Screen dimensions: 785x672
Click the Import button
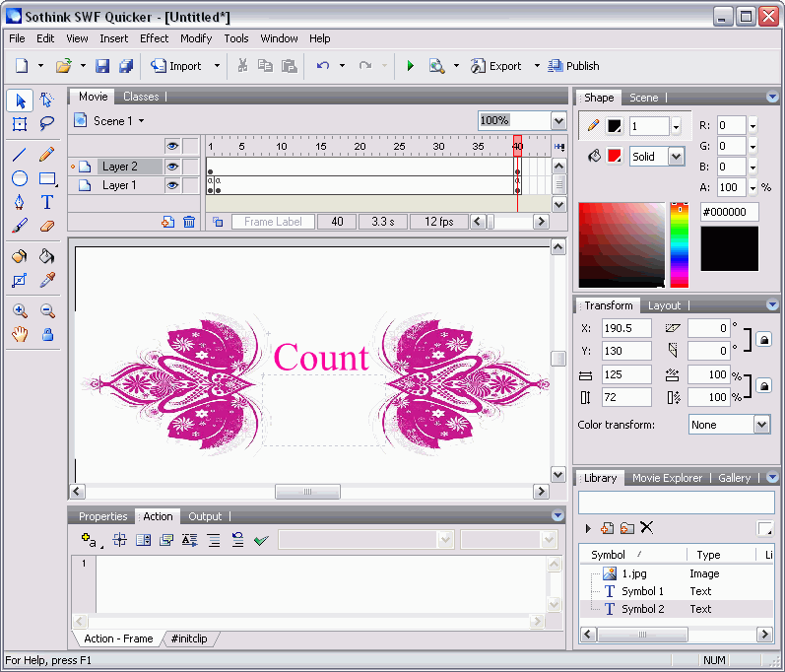(175, 66)
